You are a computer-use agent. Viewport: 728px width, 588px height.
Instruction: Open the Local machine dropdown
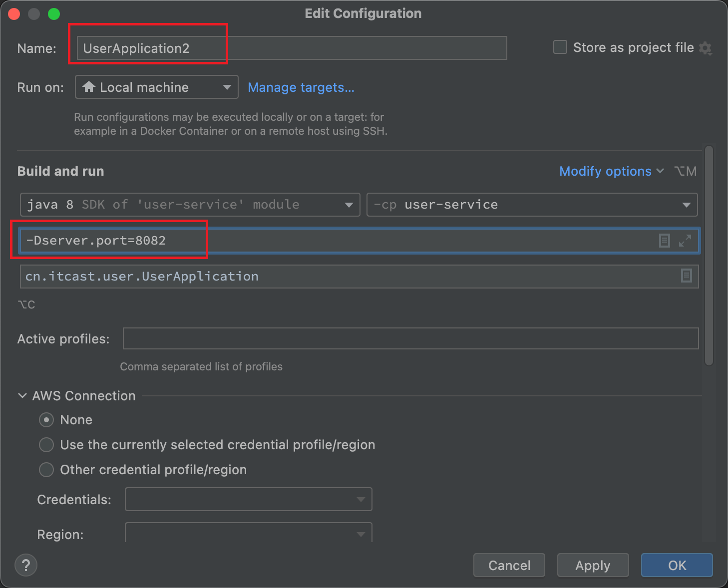157,87
